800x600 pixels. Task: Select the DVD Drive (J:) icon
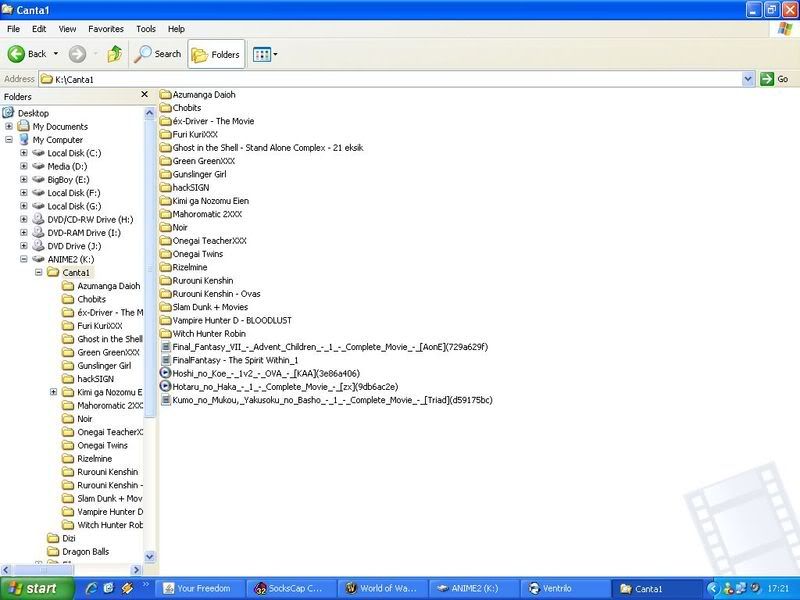pyautogui.click(x=38, y=246)
